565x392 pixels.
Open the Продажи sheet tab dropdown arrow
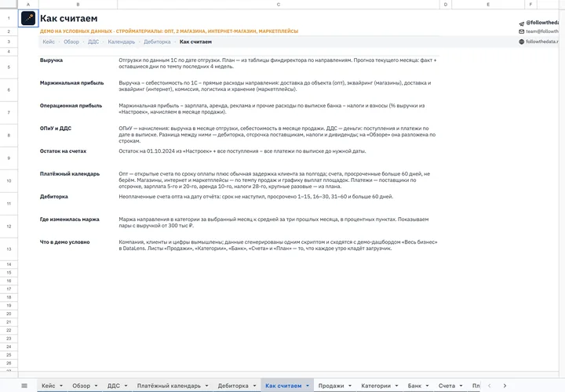tap(350, 386)
